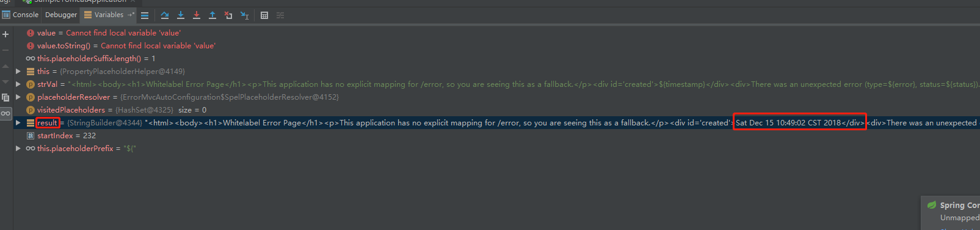The width and height of the screenshot is (980, 230).
Task: Click the Step Out icon
Action: [x=212, y=15]
